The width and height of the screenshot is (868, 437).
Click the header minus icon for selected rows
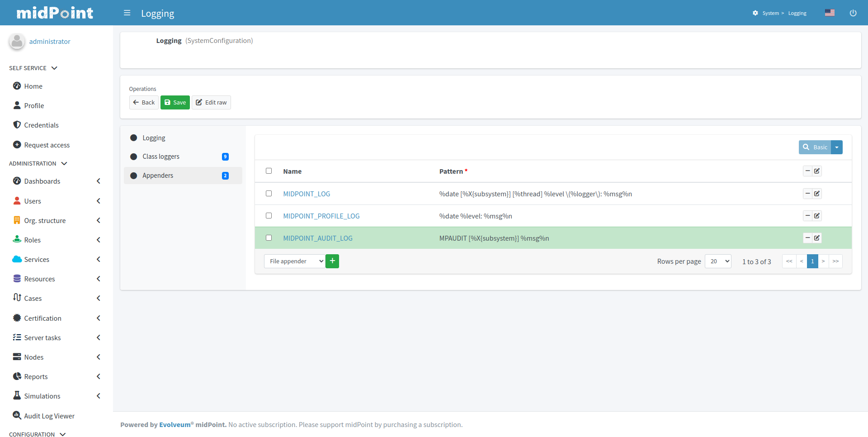(808, 171)
